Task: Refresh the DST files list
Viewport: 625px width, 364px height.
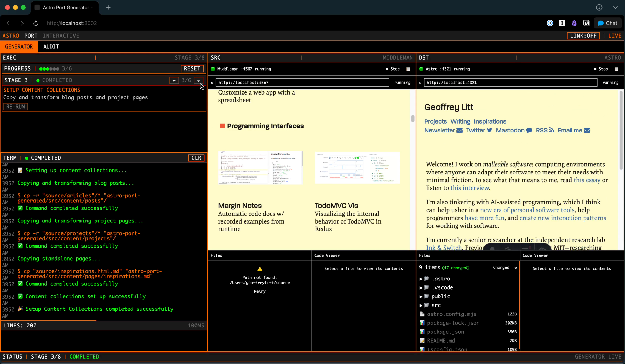Action: click(x=515, y=268)
